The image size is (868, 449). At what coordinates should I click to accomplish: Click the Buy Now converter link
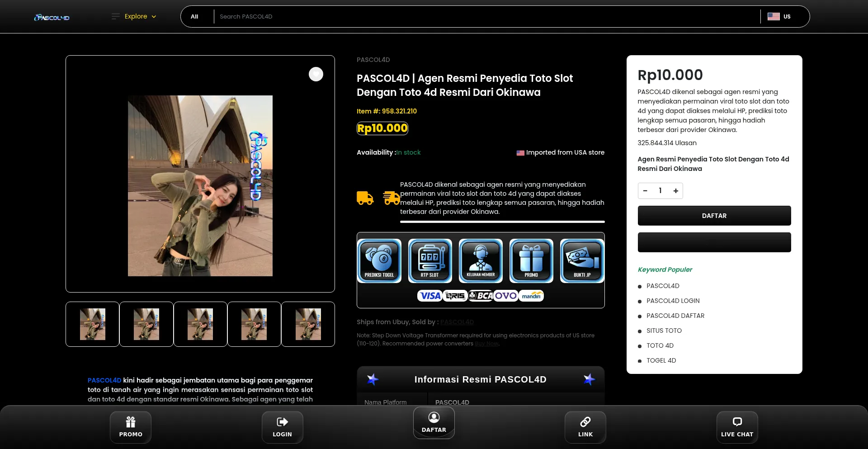[x=486, y=344]
